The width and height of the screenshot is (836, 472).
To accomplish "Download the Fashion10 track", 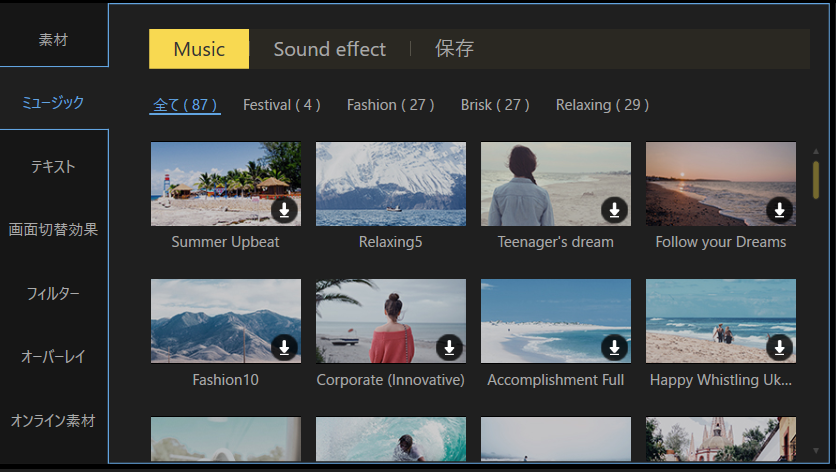I will pos(284,348).
